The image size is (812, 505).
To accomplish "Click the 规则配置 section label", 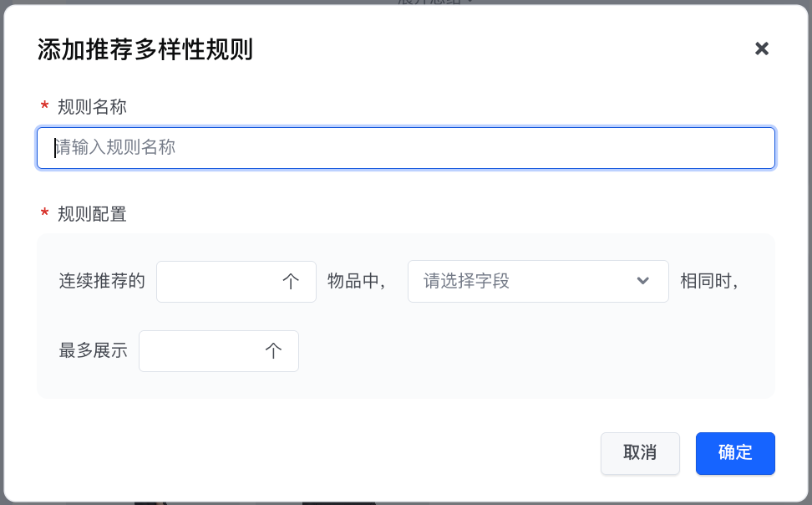I will 92,214.
